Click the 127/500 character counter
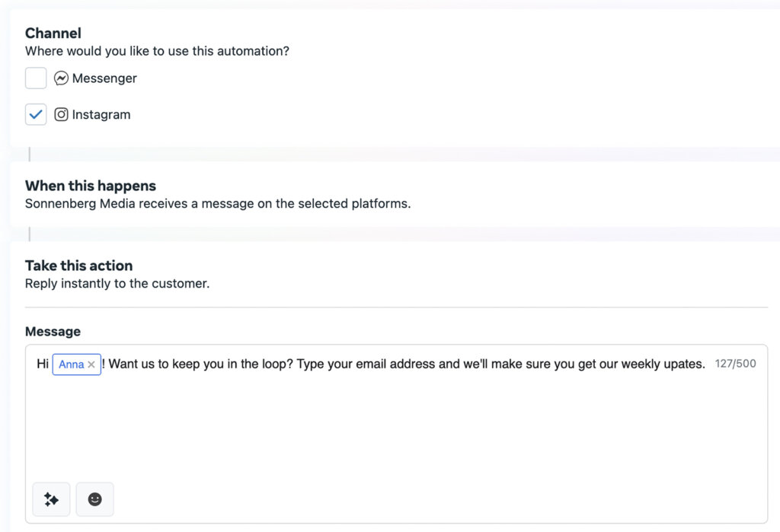 735,364
